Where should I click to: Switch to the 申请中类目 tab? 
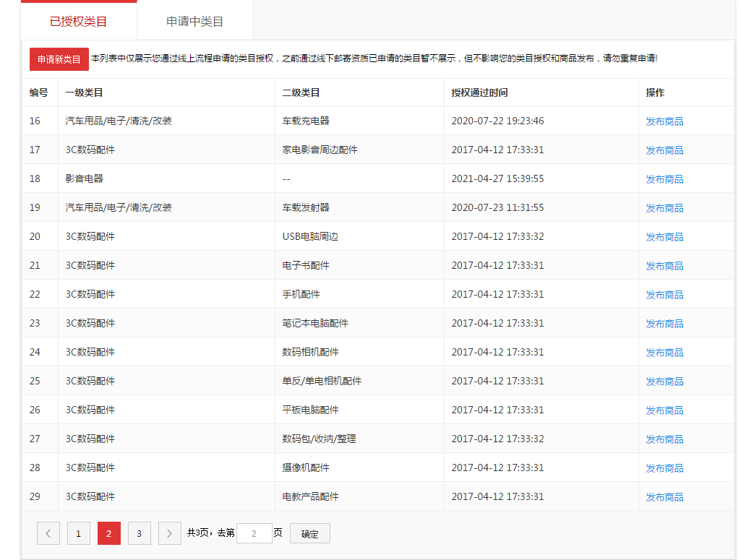194,21
